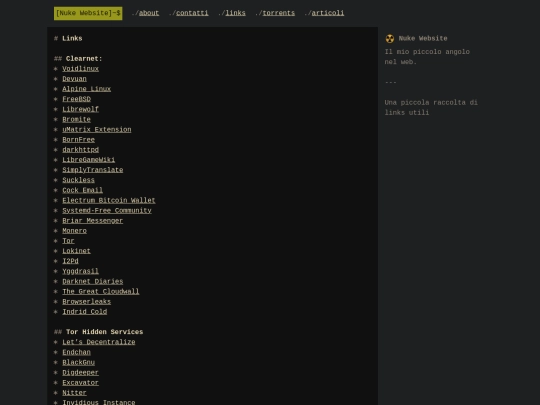Open the Darknet Diaries link
The image size is (540, 405).
pos(93,281)
